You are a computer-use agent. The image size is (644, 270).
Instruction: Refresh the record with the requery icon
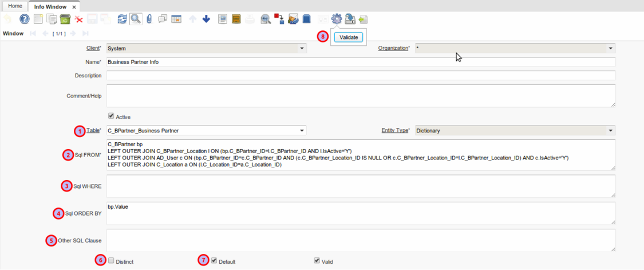[121, 19]
